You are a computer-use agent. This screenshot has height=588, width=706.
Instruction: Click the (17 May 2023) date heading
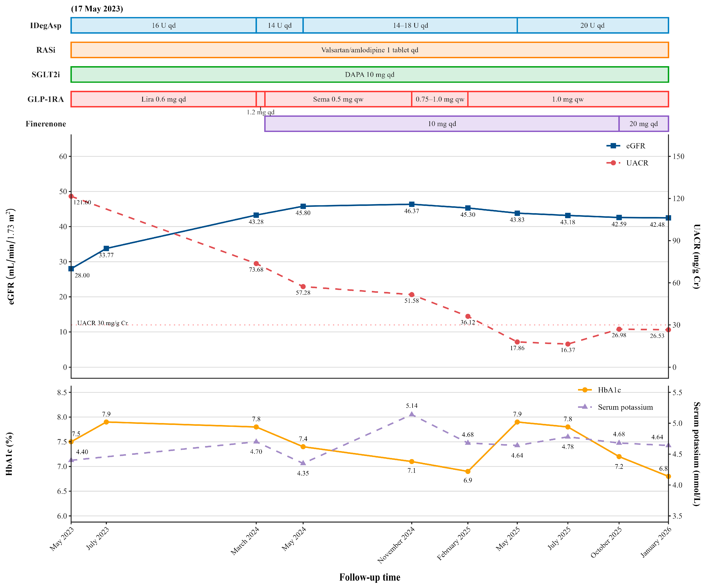click(x=97, y=9)
